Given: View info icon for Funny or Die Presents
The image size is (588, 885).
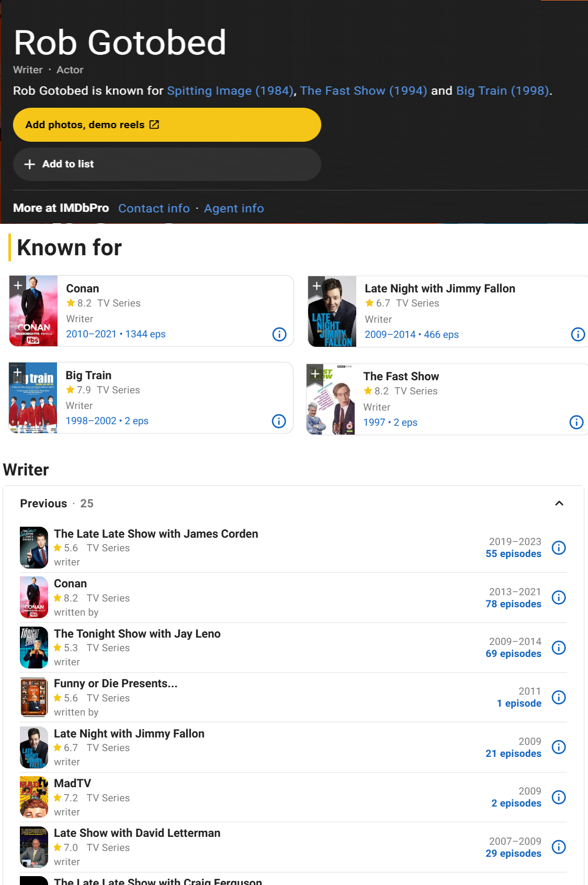Looking at the screenshot, I should (559, 697).
